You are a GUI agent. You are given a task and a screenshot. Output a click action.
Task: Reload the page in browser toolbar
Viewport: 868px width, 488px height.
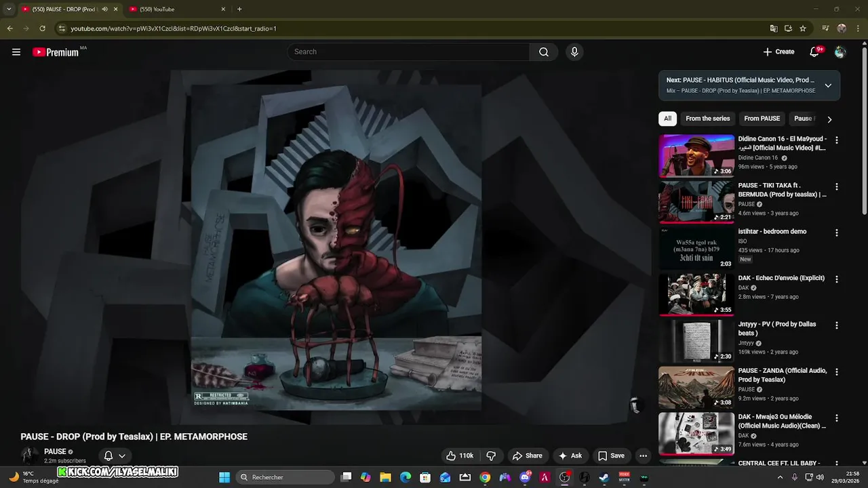(42, 28)
